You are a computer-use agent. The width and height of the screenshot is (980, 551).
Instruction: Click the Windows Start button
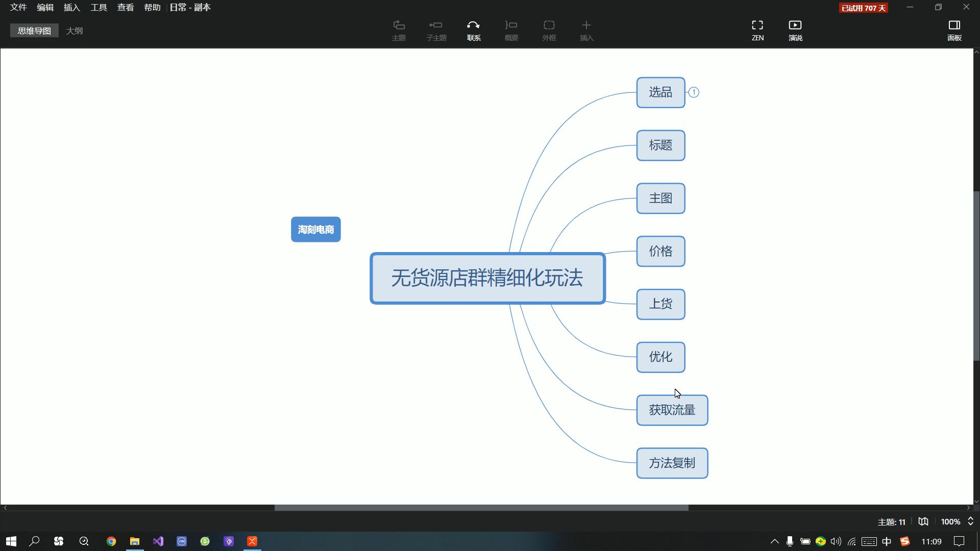pos(10,541)
